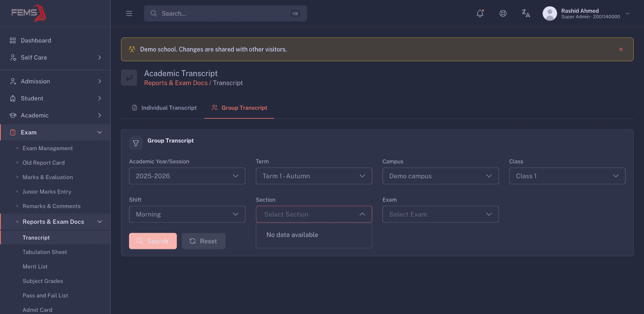This screenshot has width=644, height=314.
Task: Open the Term 1 - Autumn dropdown
Action: tap(314, 176)
